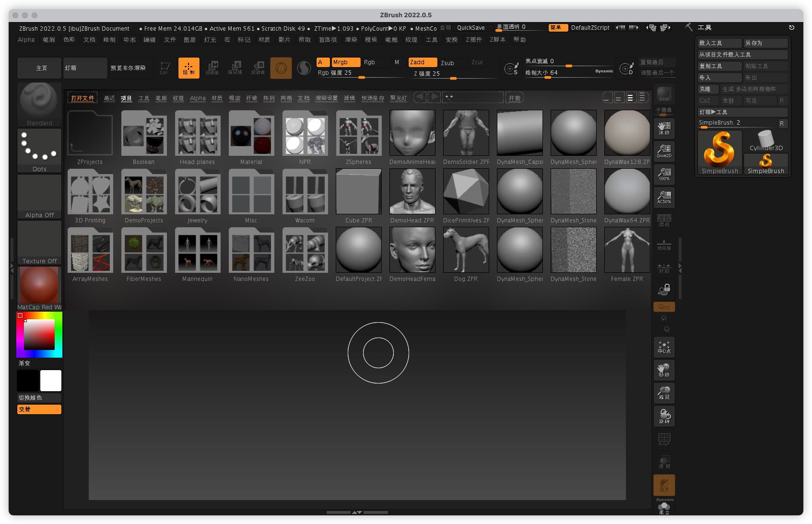812x524 pixels.
Task: Open the Standard brush picker
Action: [x=39, y=104]
